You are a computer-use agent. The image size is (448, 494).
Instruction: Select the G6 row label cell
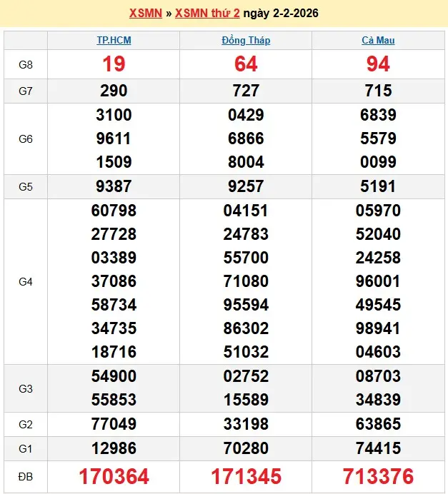point(26,138)
